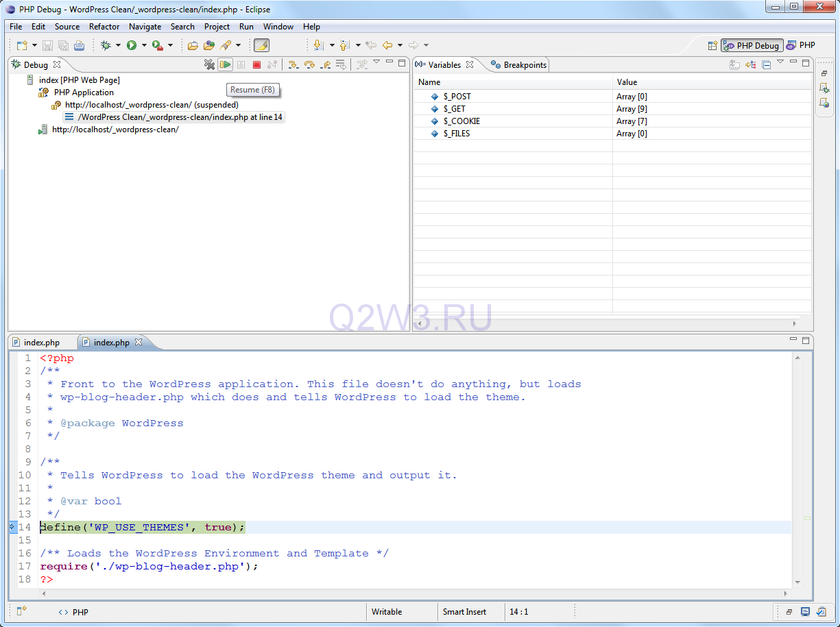Image resolution: width=840 pixels, height=627 pixels.
Task: Open dropdown next to New file icon
Action: [x=34, y=45]
